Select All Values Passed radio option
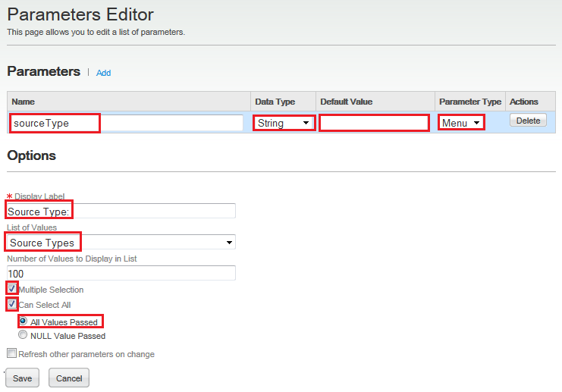Image resolution: width=562 pixels, height=392 pixels. pyautogui.click(x=23, y=321)
